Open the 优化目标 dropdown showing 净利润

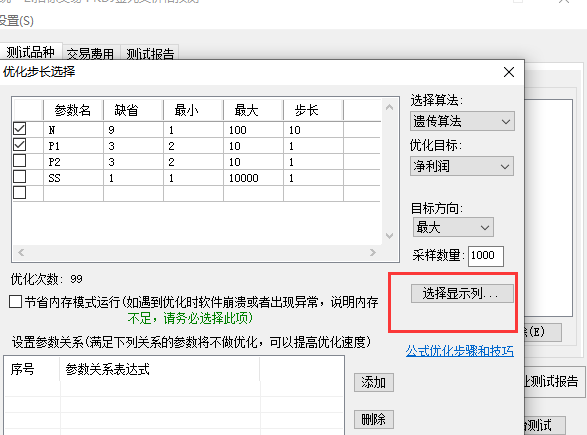462,166
